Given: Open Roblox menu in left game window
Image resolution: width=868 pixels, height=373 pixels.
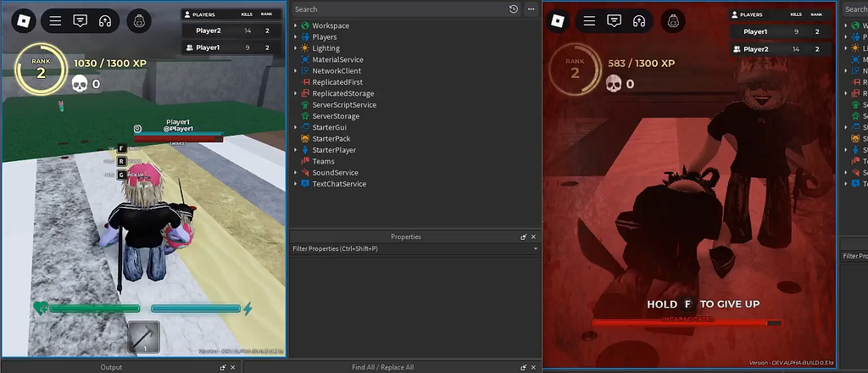Looking at the screenshot, I should pyautogui.click(x=24, y=21).
